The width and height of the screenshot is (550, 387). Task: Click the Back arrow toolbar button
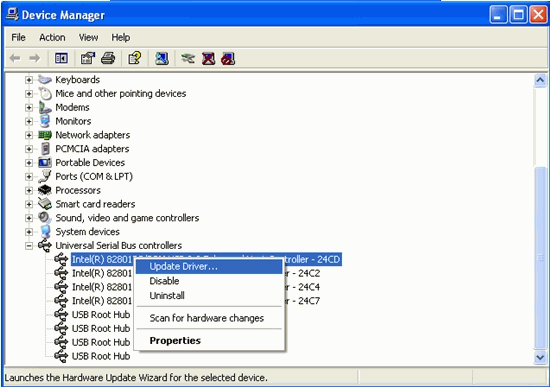coord(15,58)
